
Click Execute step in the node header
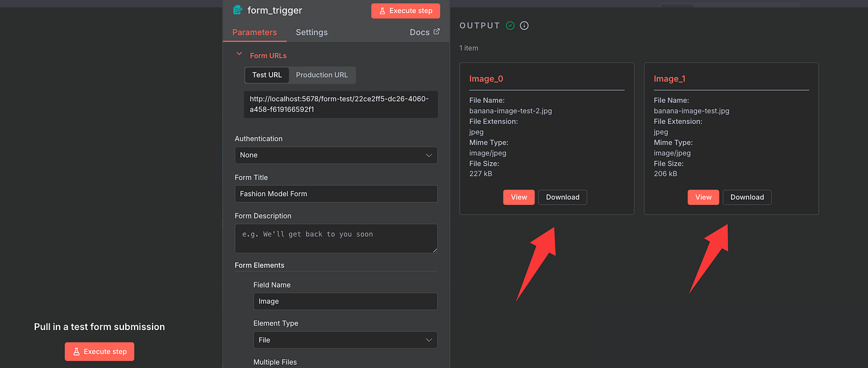click(405, 11)
